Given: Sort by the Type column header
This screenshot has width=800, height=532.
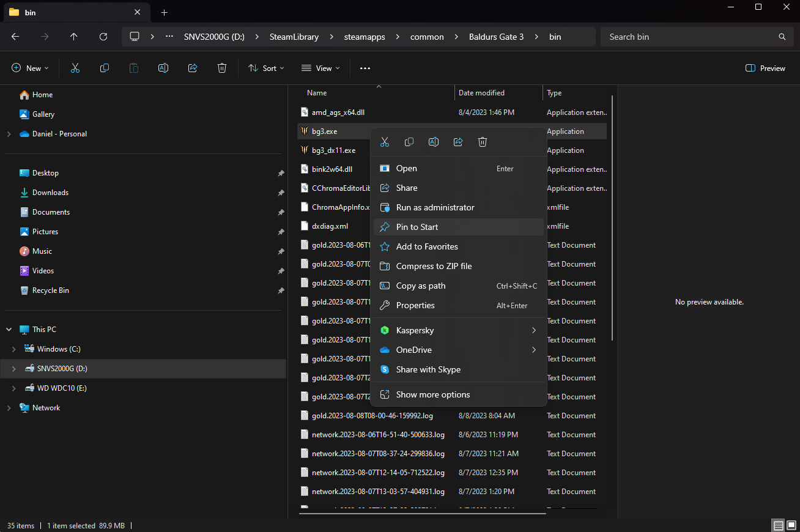Looking at the screenshot, I should pos(554,93).
